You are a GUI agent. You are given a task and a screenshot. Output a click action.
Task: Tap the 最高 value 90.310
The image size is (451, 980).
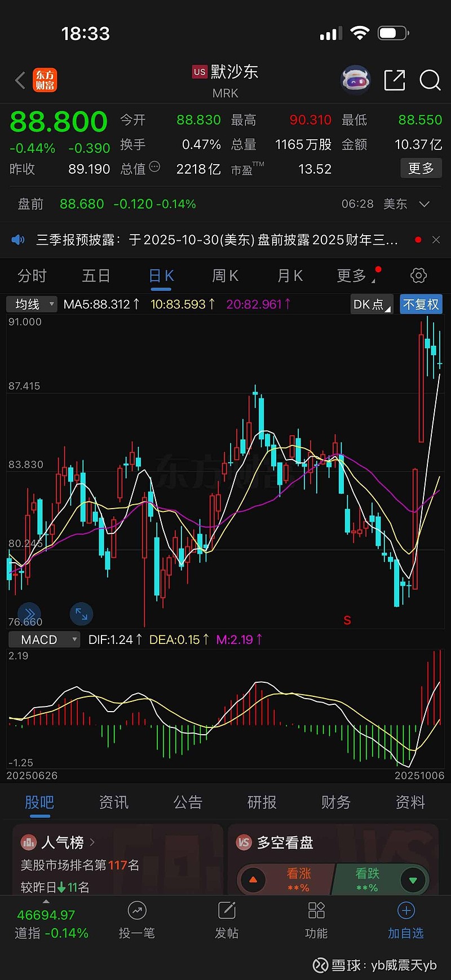click(310, 120)
